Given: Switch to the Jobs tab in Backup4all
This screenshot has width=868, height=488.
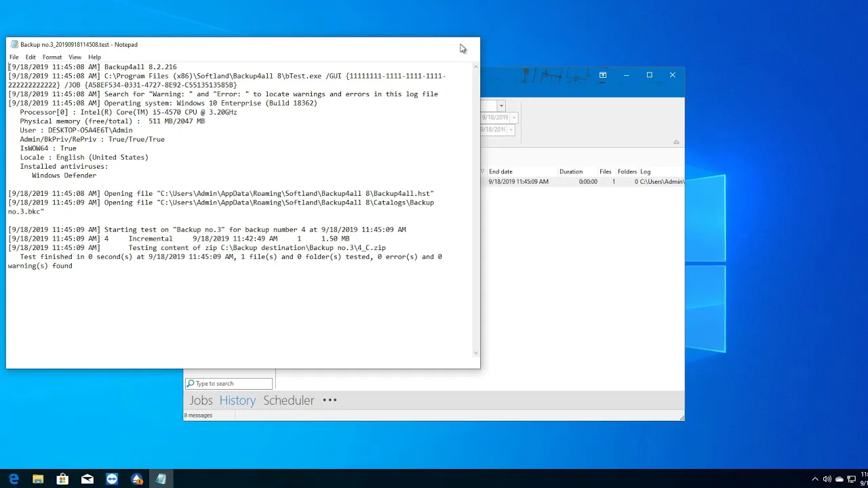Looking at the screenshot, I should [x=201, y=400].
